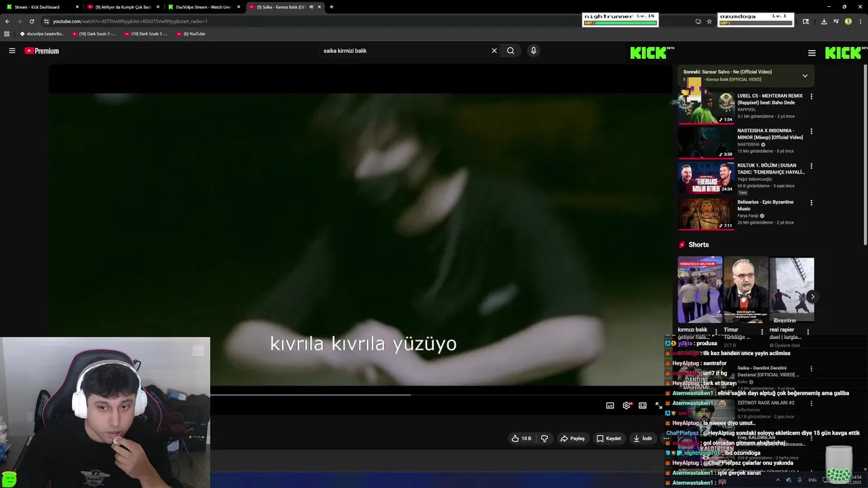Open (6) YouTube bookmark
Screen dimensions: 868x488
(190, 34)
